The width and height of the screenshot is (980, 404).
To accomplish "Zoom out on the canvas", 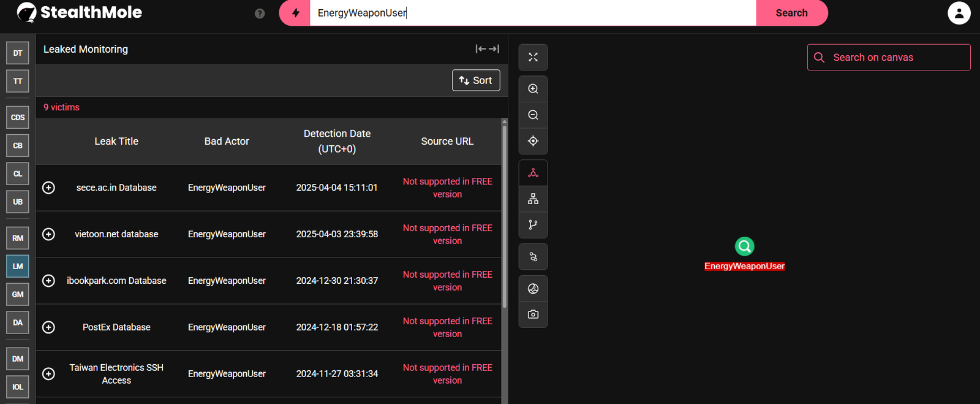I will (533, 115).
